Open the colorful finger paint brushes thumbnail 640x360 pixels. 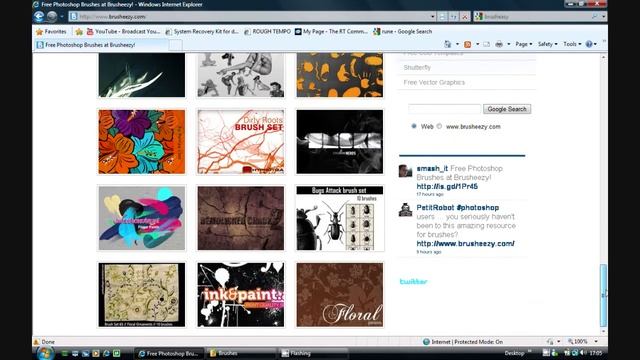tap(142, 218)
